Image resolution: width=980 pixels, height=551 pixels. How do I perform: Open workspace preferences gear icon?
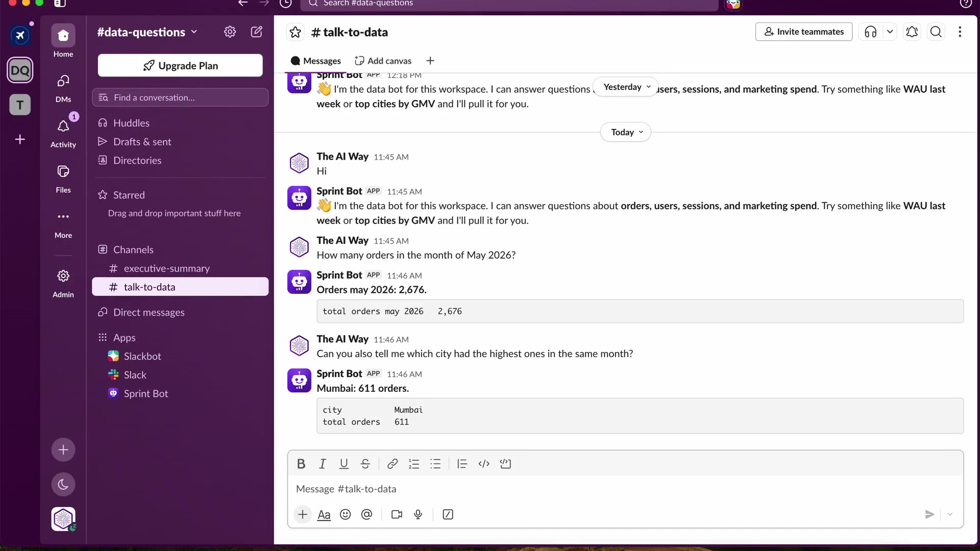pyautogui.click(x=230, y=32)
